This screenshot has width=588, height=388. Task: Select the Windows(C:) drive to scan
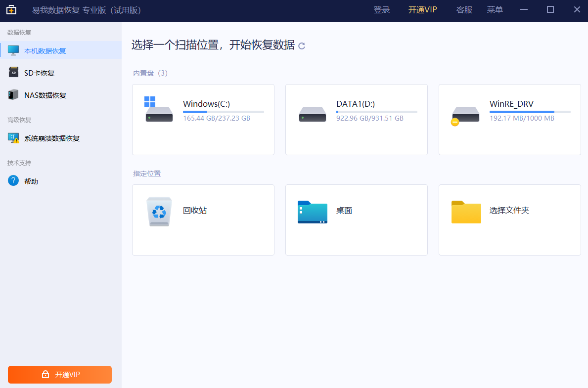pyautogui.click(x=203, y=119)
